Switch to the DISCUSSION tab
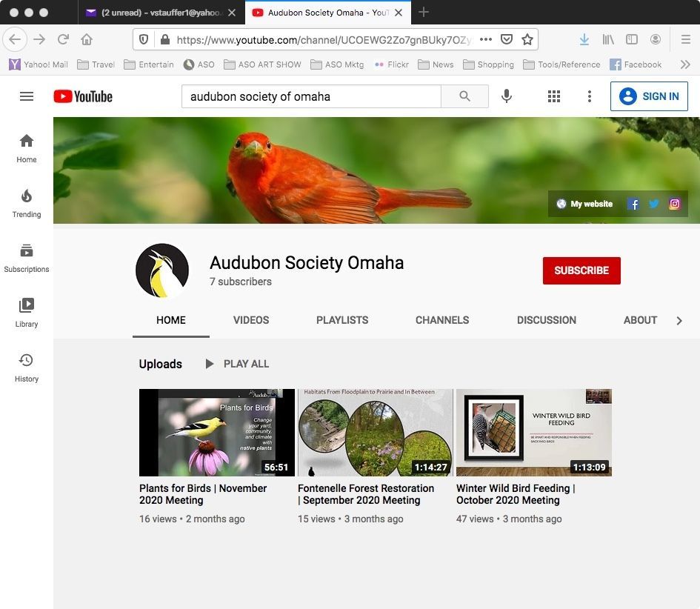 click(x=547, y=320)
